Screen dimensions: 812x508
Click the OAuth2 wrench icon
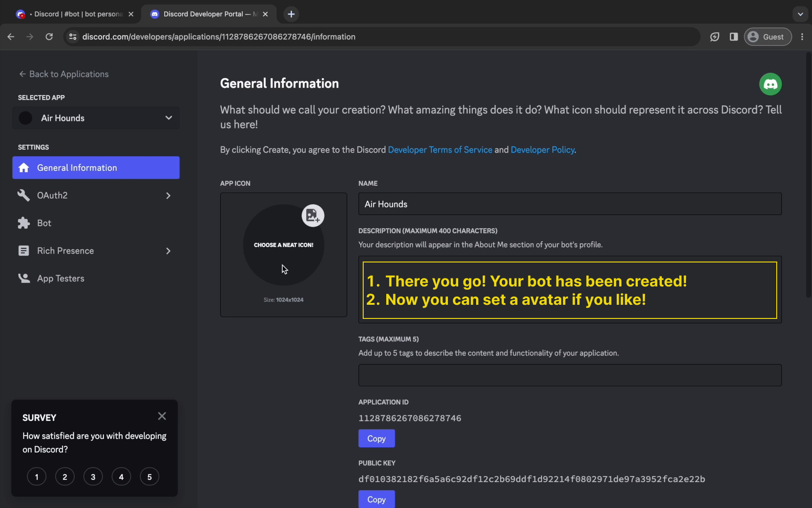pyautogui.click(x=24, y=195)
